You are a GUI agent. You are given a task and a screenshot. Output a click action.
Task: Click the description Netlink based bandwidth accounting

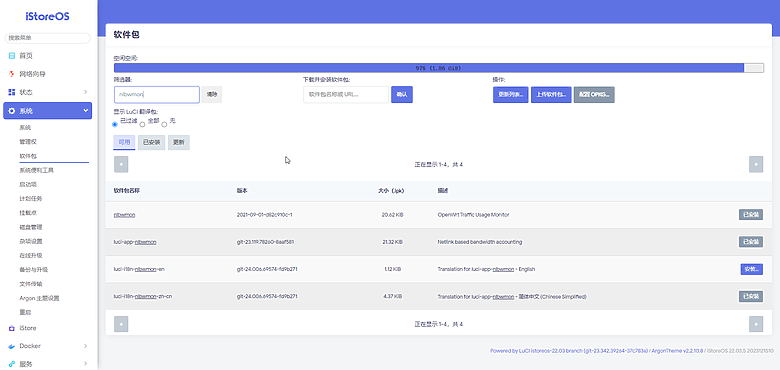[x=480, y=242]
